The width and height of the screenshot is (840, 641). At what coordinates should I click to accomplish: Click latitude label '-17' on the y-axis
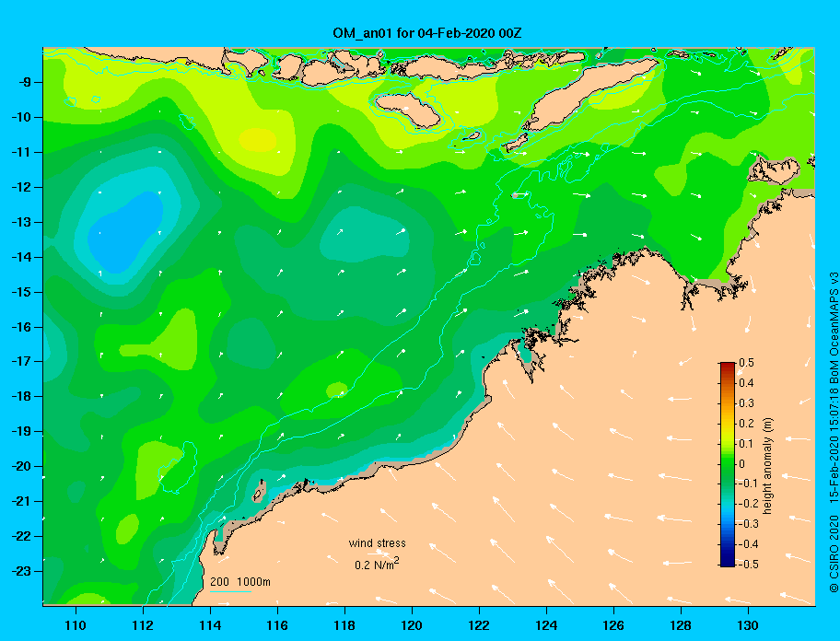pyautogui.click(x=22, y=361)
